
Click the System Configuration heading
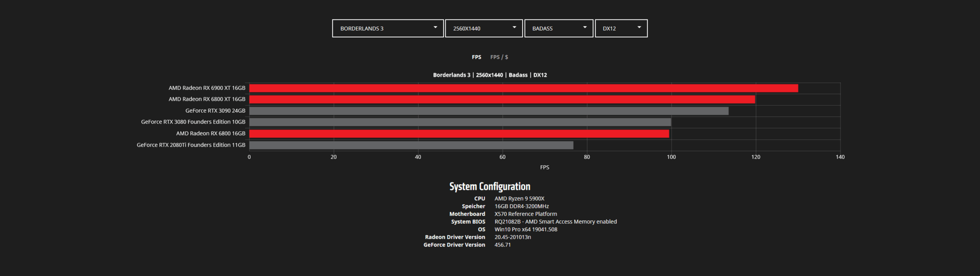pyautogui.click(x=489, y=187)
